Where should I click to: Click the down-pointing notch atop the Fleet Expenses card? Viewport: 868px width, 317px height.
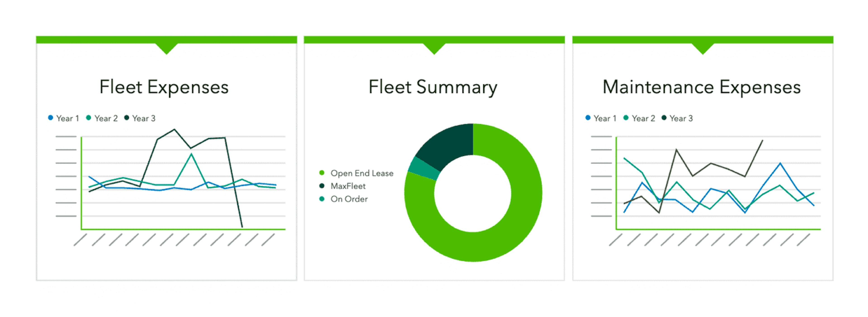coord(166,48)
